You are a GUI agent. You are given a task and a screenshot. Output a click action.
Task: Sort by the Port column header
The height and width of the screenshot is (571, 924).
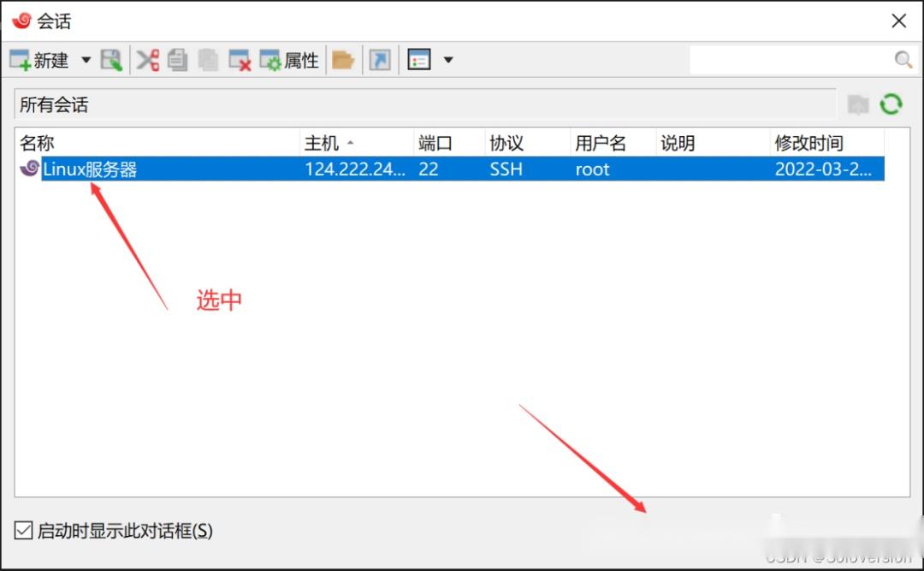click(449, 143)
